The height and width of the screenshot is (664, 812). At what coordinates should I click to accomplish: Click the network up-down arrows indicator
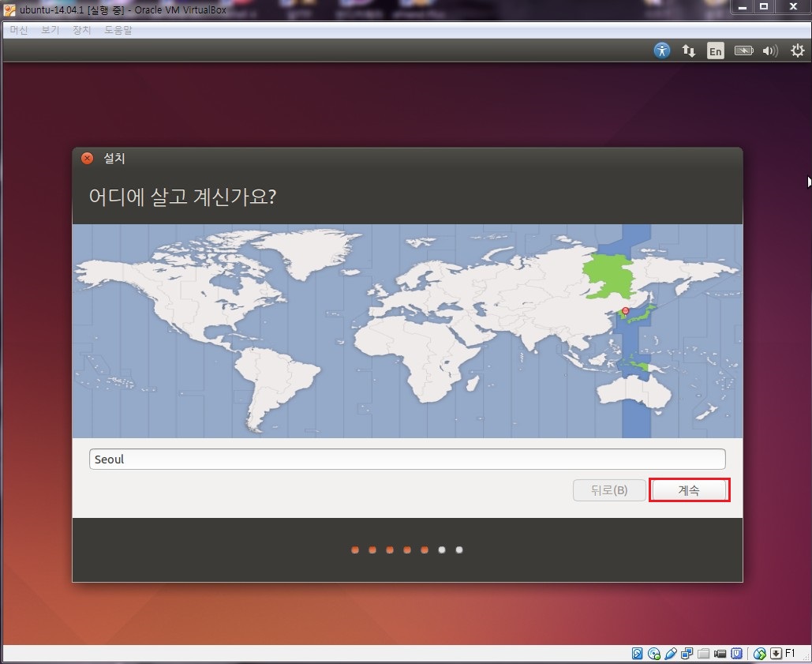[x=689, y=51]
